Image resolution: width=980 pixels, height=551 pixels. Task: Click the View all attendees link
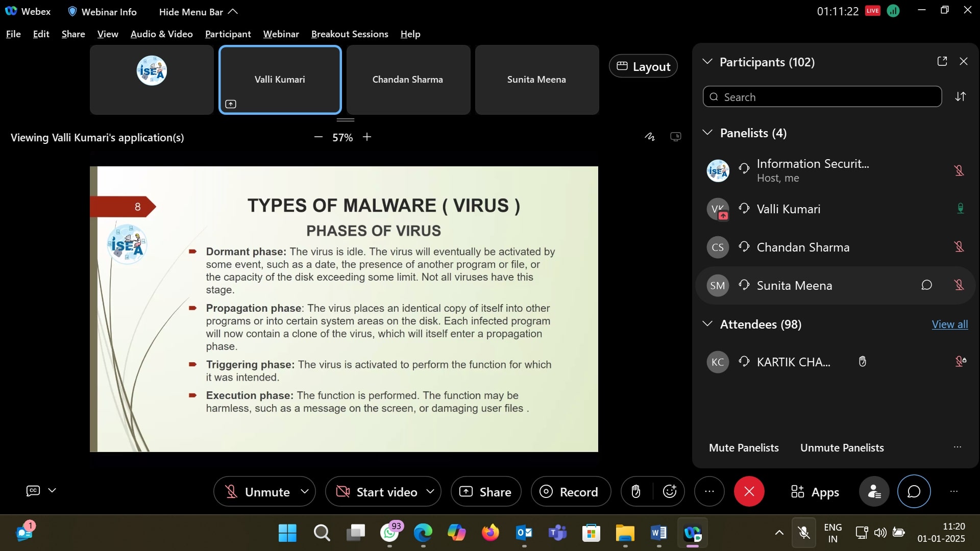tap(949, 324)
